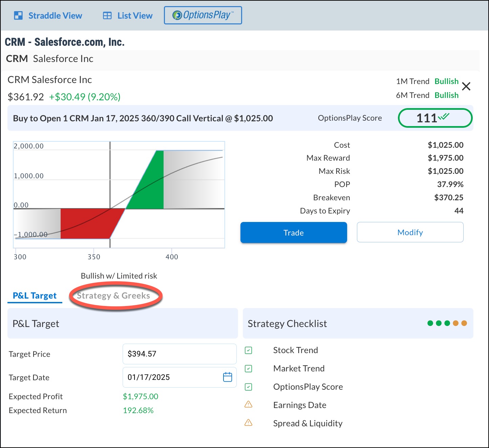
Task: Close the CRM strategy panel
Action: click(x=466, y=86)
